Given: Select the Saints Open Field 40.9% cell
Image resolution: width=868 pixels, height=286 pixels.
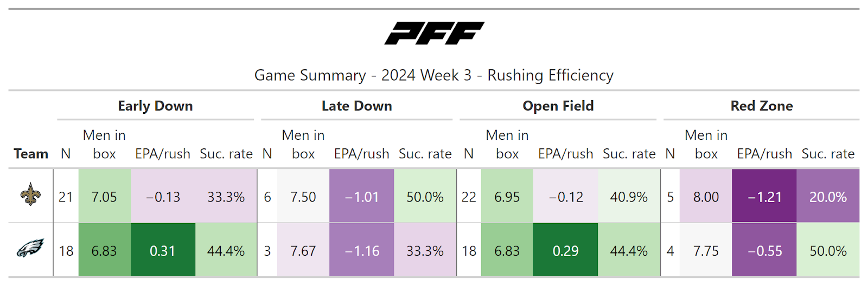Looking at the screenshot, I should click(629, 197).
